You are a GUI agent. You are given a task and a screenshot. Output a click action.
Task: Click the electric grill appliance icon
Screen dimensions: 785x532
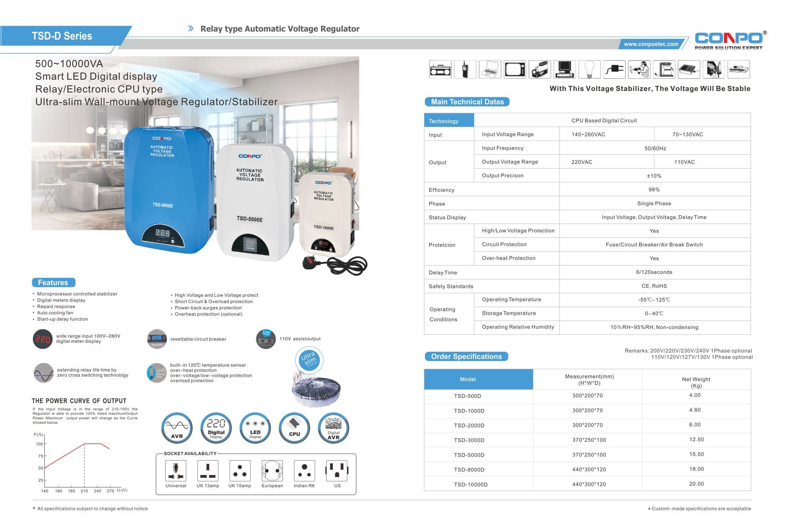(x=689, y=69)
